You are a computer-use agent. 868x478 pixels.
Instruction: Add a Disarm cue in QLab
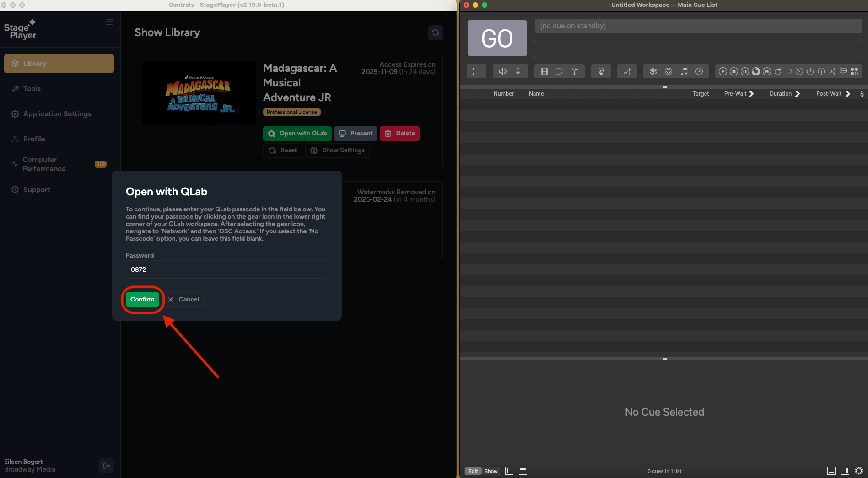[821, 71]
